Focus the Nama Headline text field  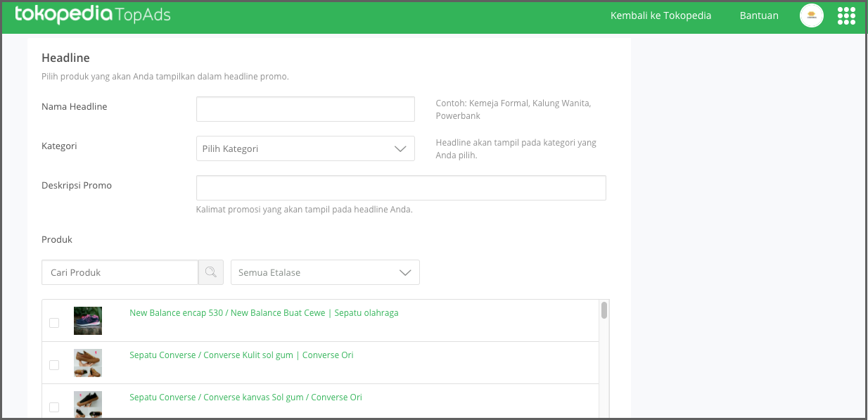pyautogui.click(x=305, y=109)
